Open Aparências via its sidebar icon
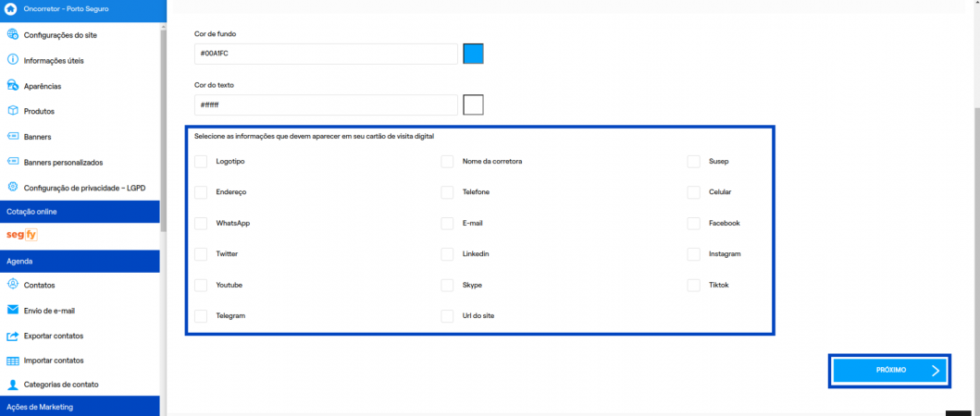The image size is (980, 416). click(13, 85)
